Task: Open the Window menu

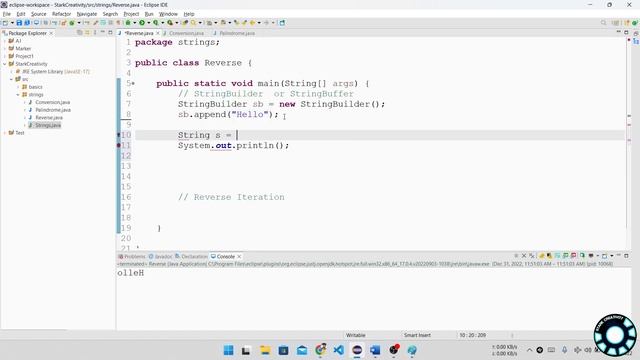Action: coord(168,14)
